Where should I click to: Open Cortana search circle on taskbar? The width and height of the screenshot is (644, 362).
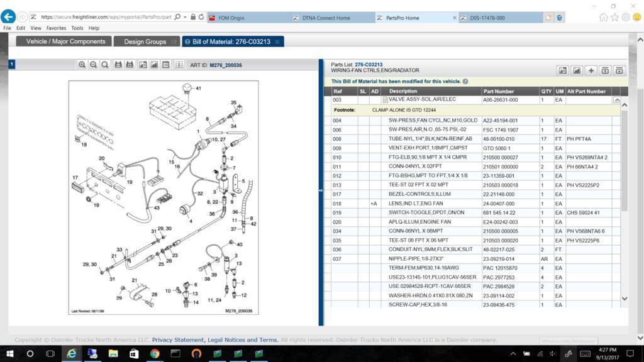pyautogui.click(x=30, y=353)
